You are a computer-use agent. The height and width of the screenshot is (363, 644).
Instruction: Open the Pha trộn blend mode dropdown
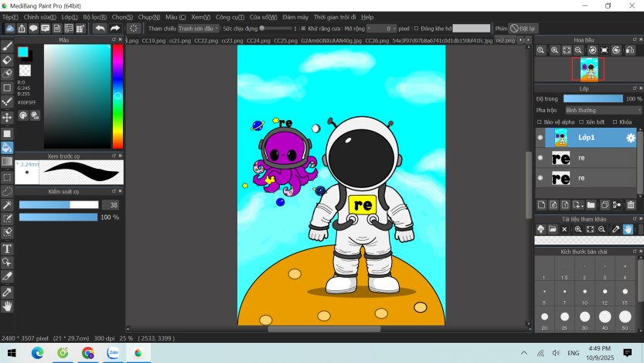tap(602, 110)
